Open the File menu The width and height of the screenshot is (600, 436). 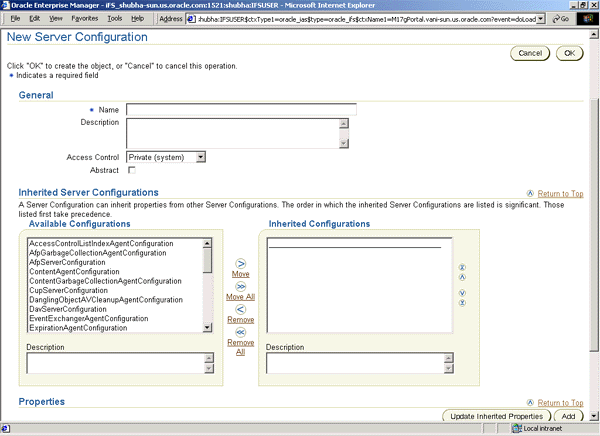pos(15,18)
